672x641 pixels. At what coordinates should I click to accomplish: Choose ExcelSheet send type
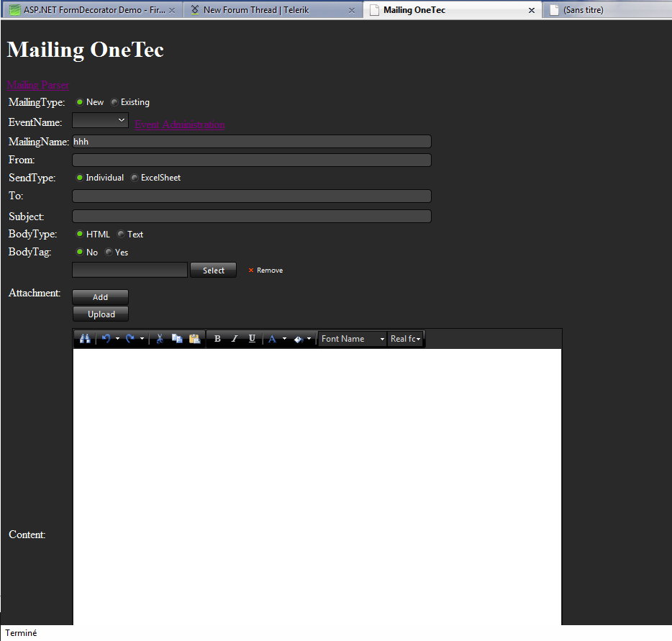click(x=134, y=178)
